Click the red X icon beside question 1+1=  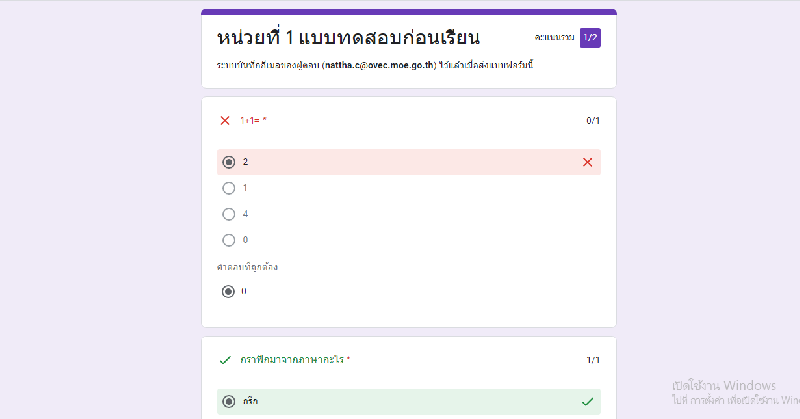pos(225,121)
